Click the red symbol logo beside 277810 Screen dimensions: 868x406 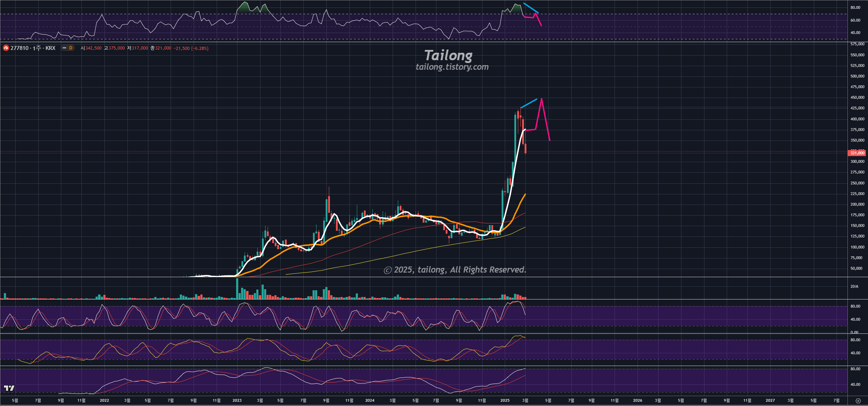(x=6, y=48)
